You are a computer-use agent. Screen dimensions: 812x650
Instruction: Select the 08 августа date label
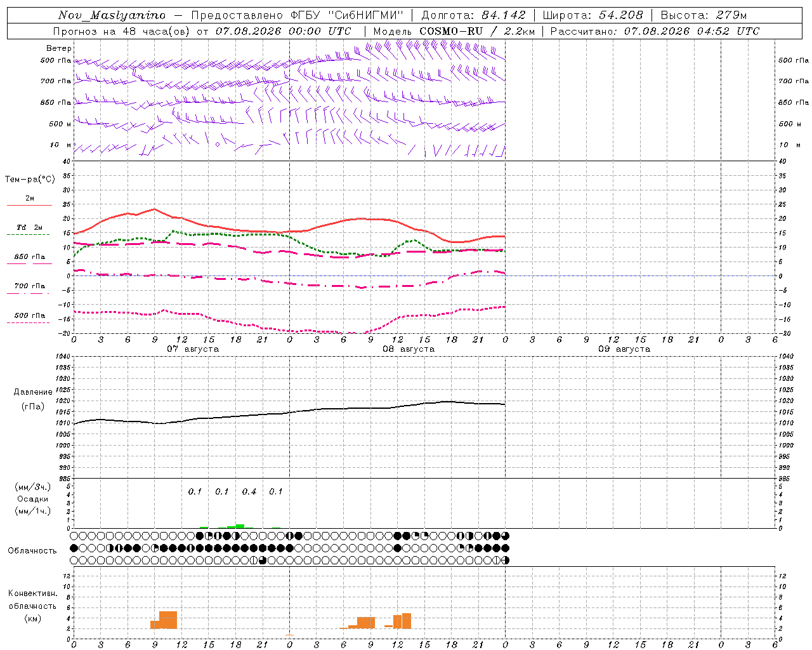pyautogui.click(x=409, y=349)
